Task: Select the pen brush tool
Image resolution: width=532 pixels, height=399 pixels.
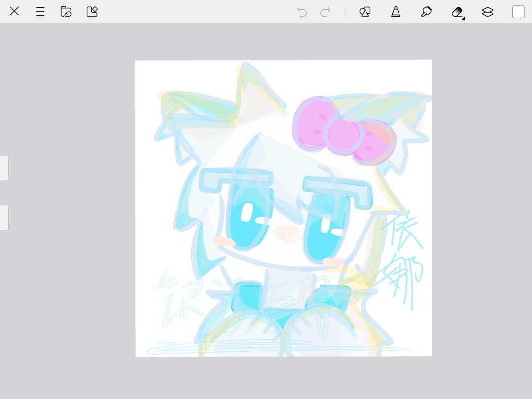Action: pos(396,12)
